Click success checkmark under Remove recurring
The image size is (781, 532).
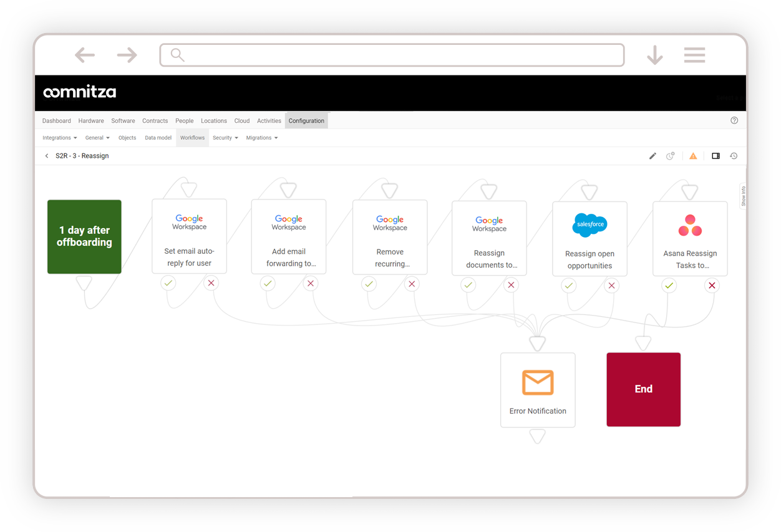(369, 284)
